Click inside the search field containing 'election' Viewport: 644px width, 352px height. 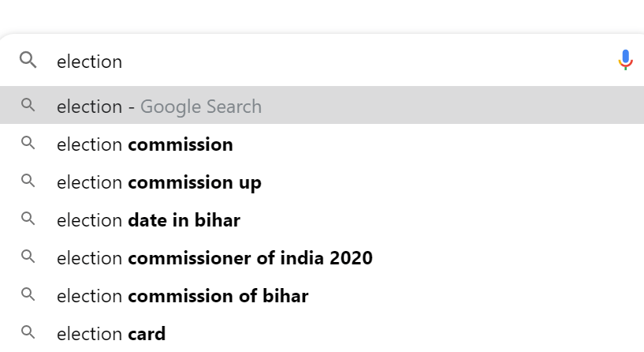pyautogui.click(x=329, y=62)
